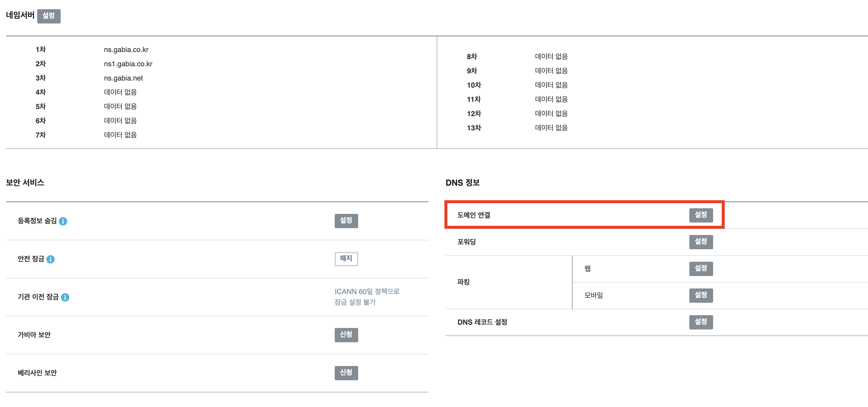Screen dimensions: 868x407
Task: Click info icon next to 등록정보 숨김
Action: 63,221
